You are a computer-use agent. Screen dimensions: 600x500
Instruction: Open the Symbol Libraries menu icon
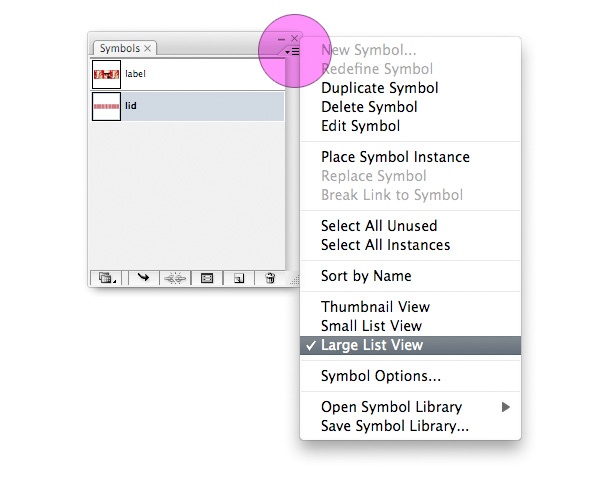[x=105, y=279]
